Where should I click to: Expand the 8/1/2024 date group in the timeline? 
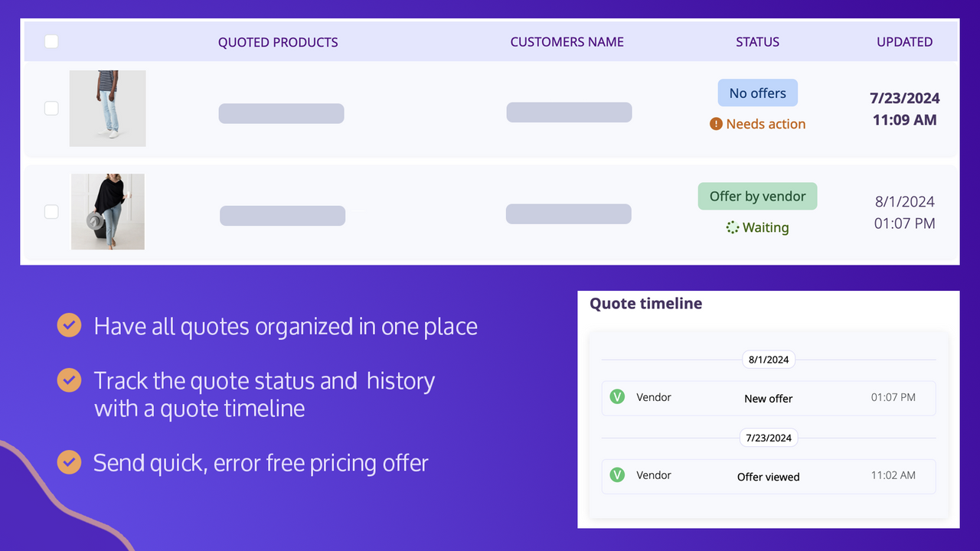(x=769, y=359)
